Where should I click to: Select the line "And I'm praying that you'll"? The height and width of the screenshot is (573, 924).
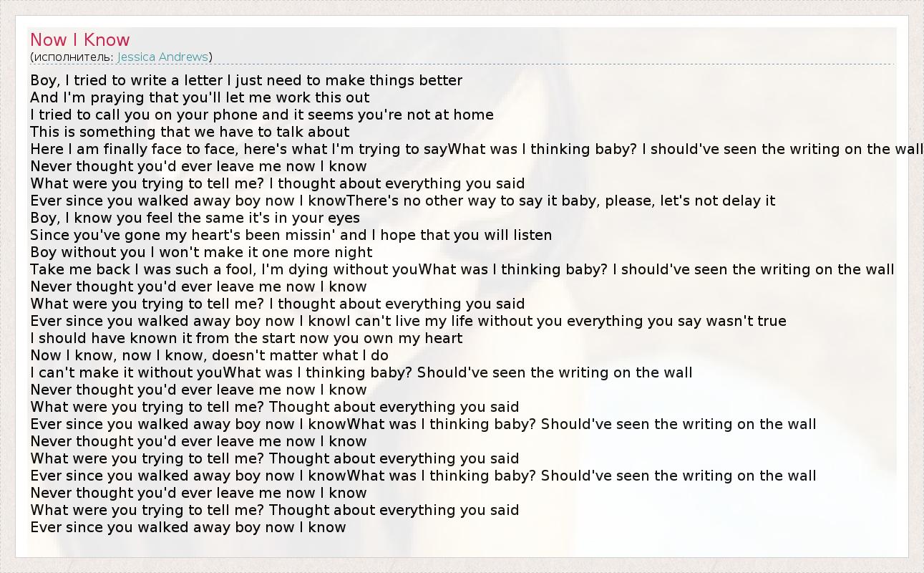click(200, 97)
